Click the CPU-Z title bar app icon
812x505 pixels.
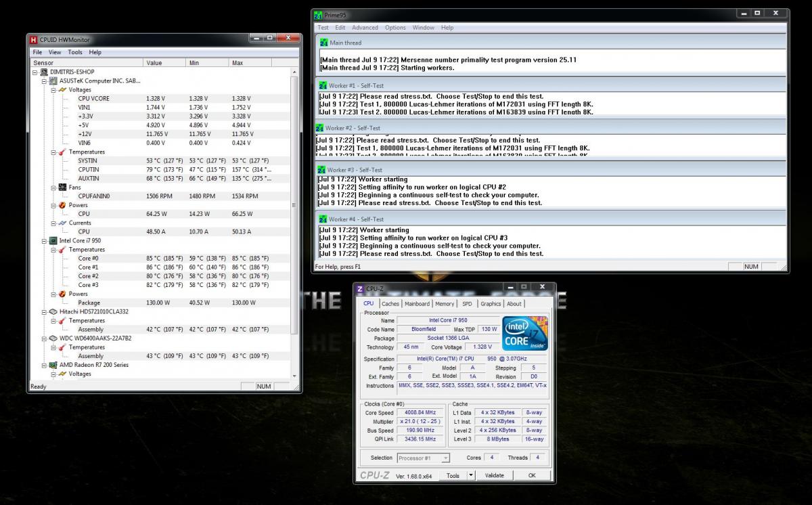[x=360, y=289]
